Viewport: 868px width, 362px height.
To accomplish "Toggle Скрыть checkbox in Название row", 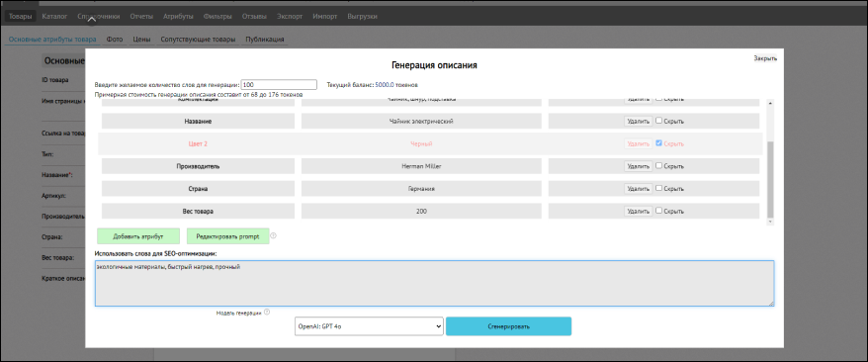I will coord(658,121).
